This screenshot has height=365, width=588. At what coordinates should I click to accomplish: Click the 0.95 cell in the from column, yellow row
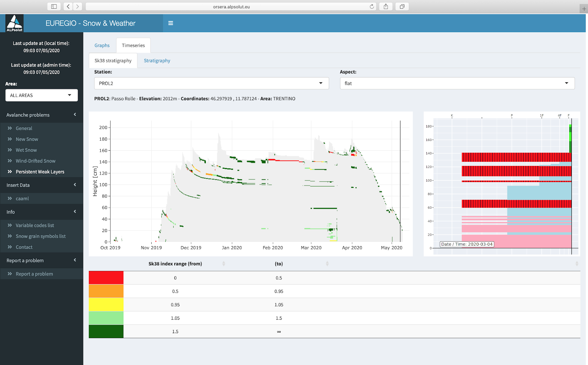click(x=175, y=305)
